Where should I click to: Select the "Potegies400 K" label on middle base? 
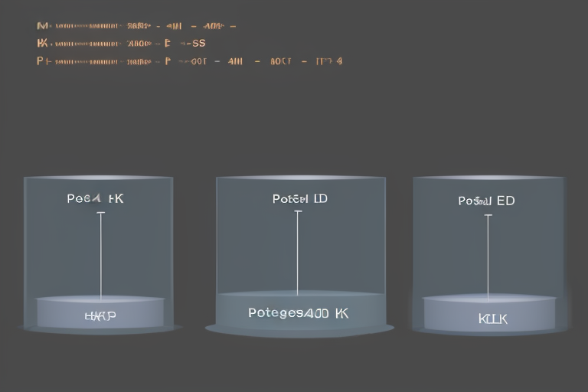(x=297, y=312)
